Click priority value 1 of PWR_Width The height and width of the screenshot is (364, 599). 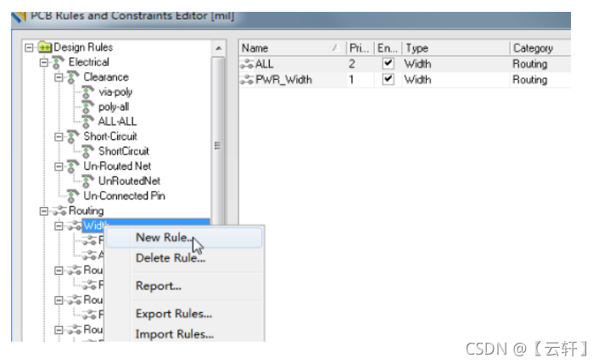coord(351,80)
